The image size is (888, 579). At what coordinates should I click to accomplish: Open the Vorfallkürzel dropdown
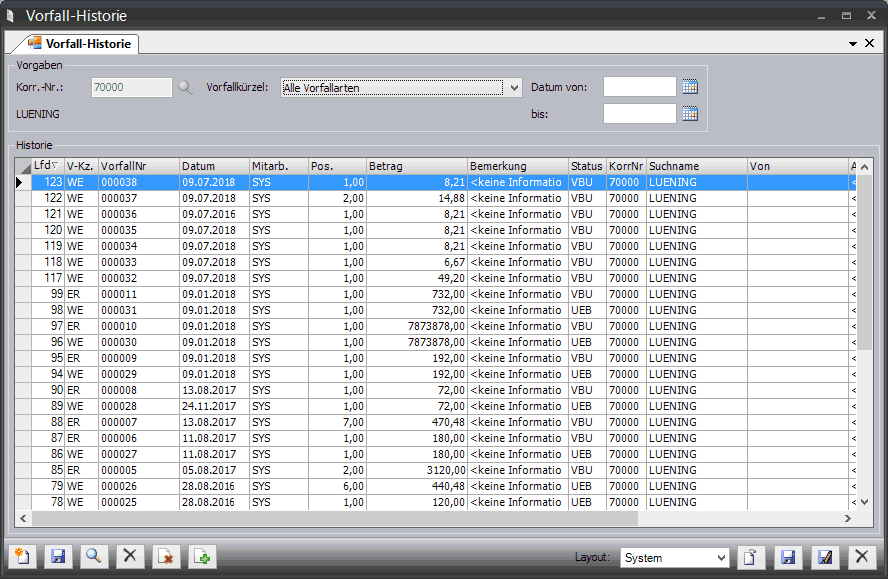click(x=514, y=87)
